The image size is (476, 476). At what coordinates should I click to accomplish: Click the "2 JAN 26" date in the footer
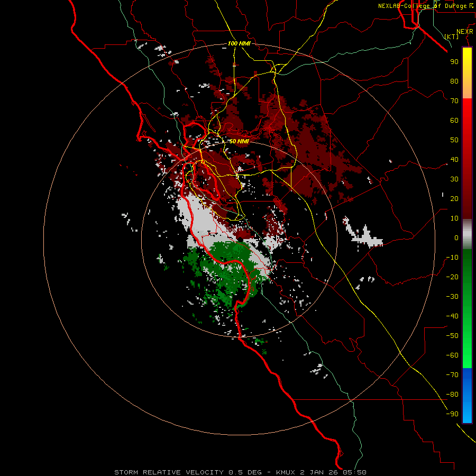click(x=319, y=472)
